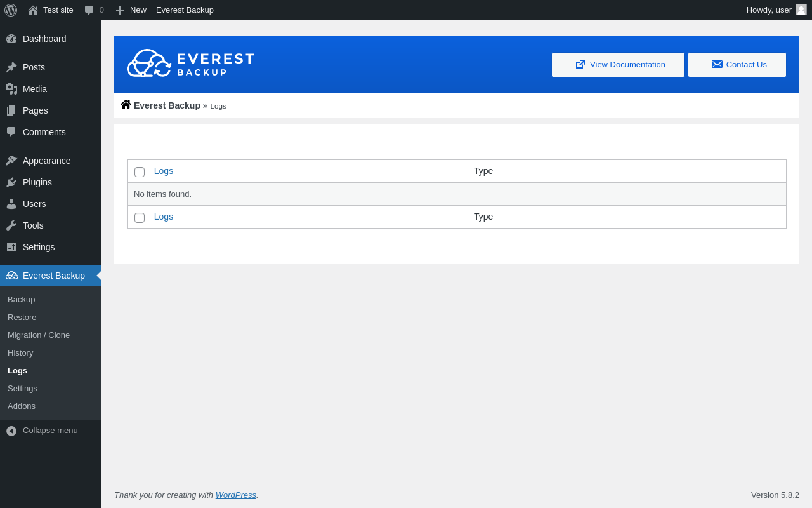This screenshot has height=508, width=812.
Task: Open the Posts menu label
Action: tap(34, 67)
